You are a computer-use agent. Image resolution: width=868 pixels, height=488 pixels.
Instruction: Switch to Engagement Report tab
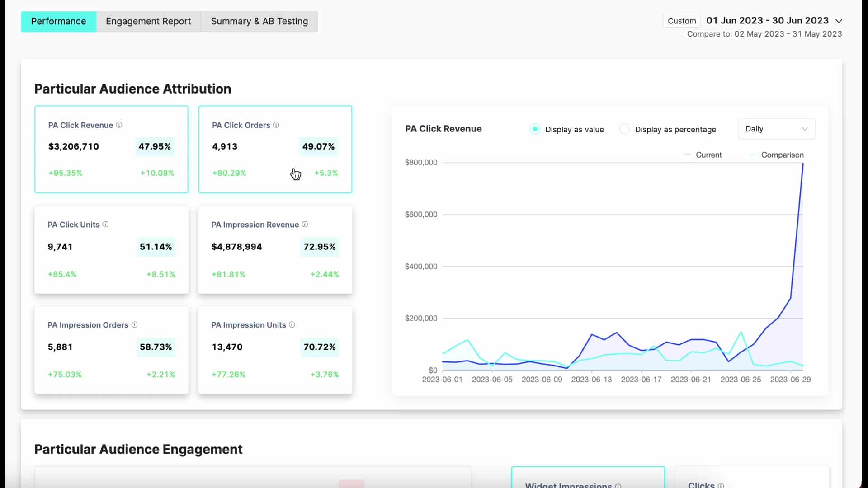click(148, 21)
